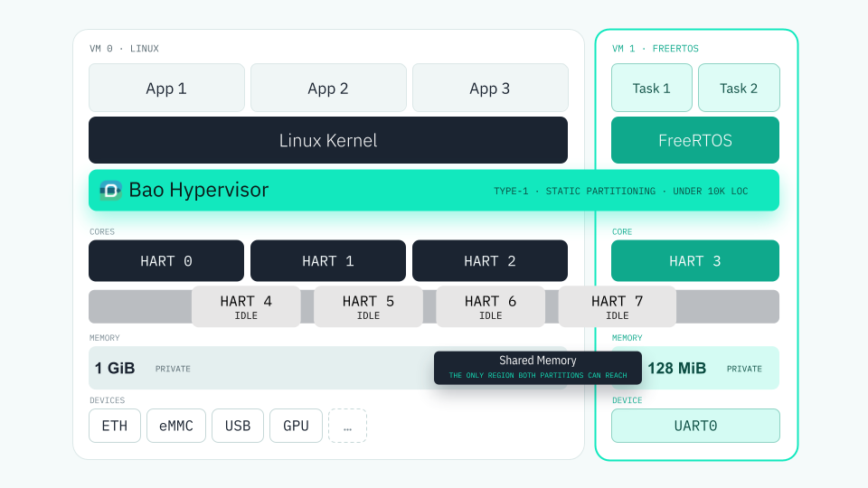Select Task 1 in FreeRTOS VM

[652, 88]
